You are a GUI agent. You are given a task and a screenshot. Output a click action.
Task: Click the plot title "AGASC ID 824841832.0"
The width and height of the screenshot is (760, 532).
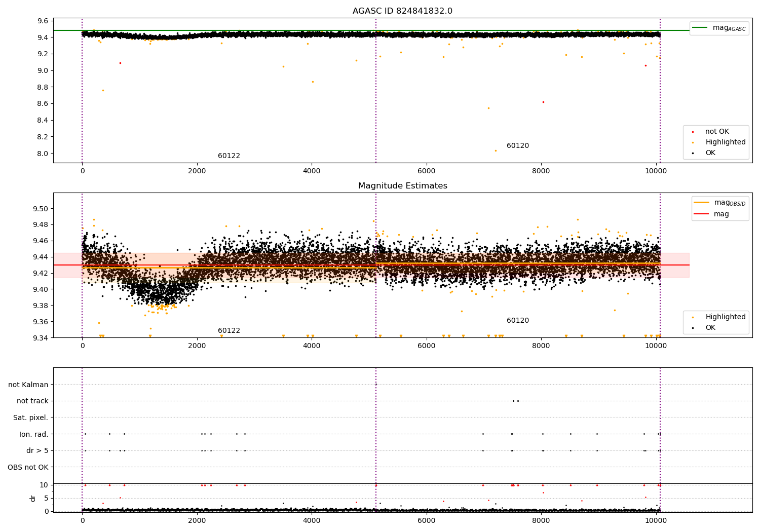402,11
